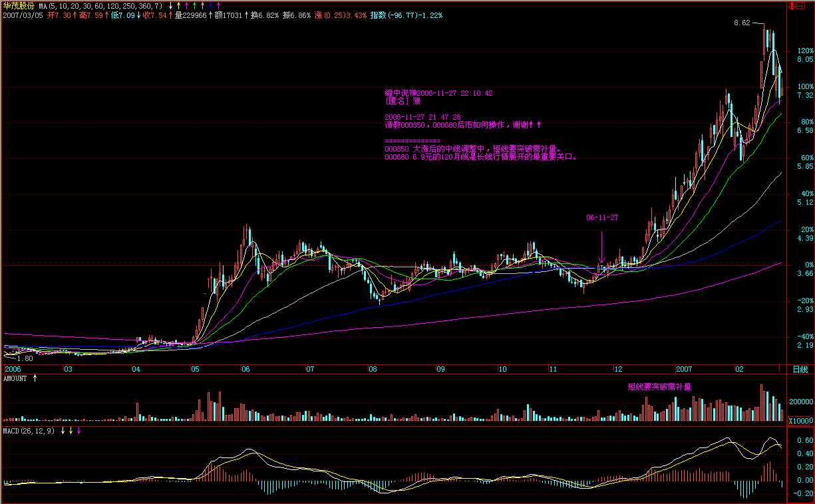Image resolution: width=815 pixels, height=504 pixels.
Task: Click the 06-11-27 magenta arrow marker
Action: (x=601, y=246)
